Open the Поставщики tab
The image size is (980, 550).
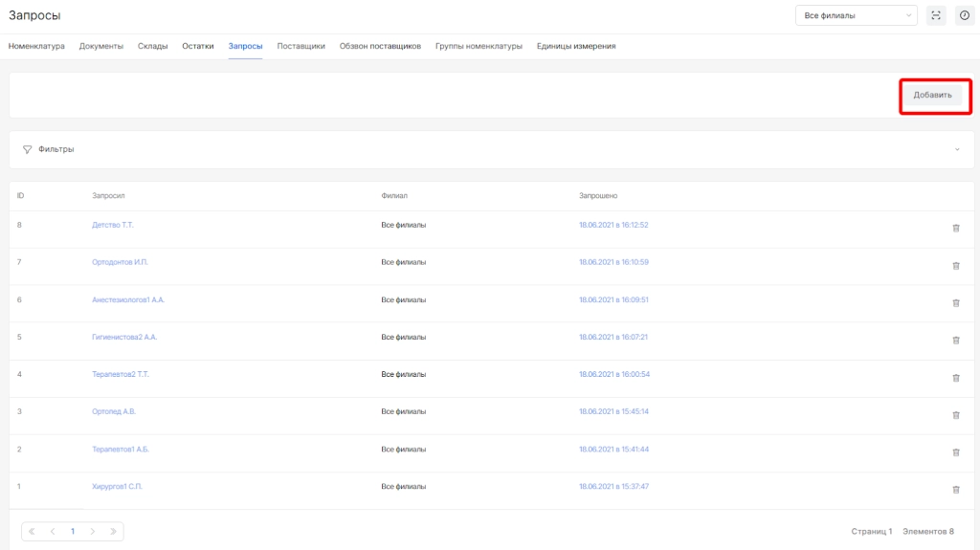(x=301, y=46)
